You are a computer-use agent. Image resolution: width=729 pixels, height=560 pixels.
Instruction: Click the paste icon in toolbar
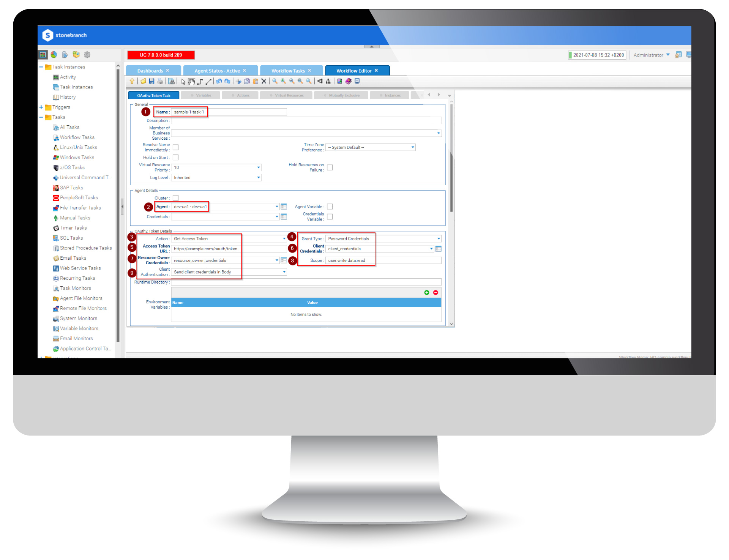coord(257,83)
